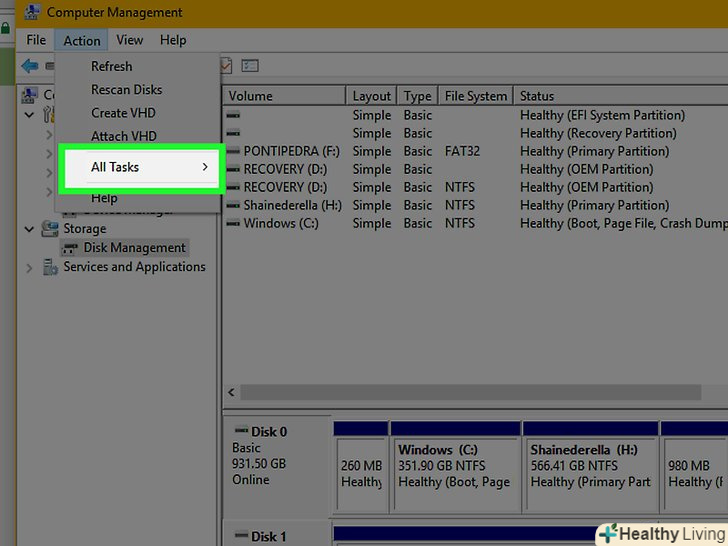728x546 pixels.
Task: Select the Shainederella (H:) volume row
Action: (476, 205)
